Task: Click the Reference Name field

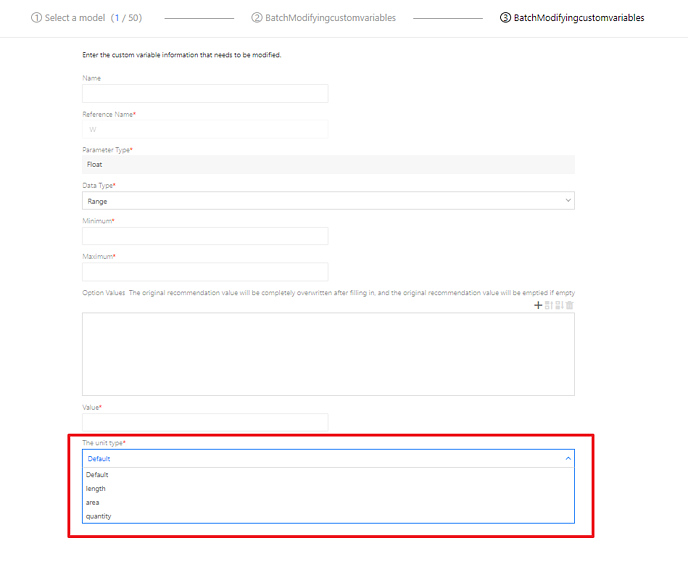Action: 205,129
